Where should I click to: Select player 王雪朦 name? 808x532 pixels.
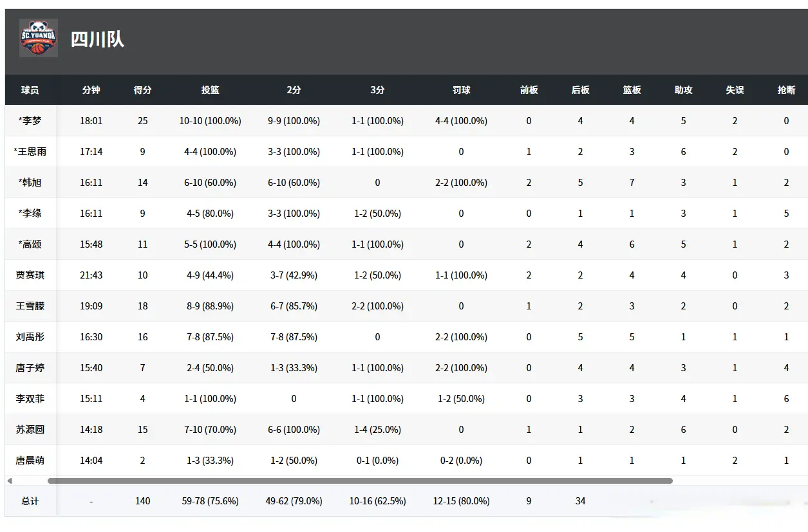(30, 306)
